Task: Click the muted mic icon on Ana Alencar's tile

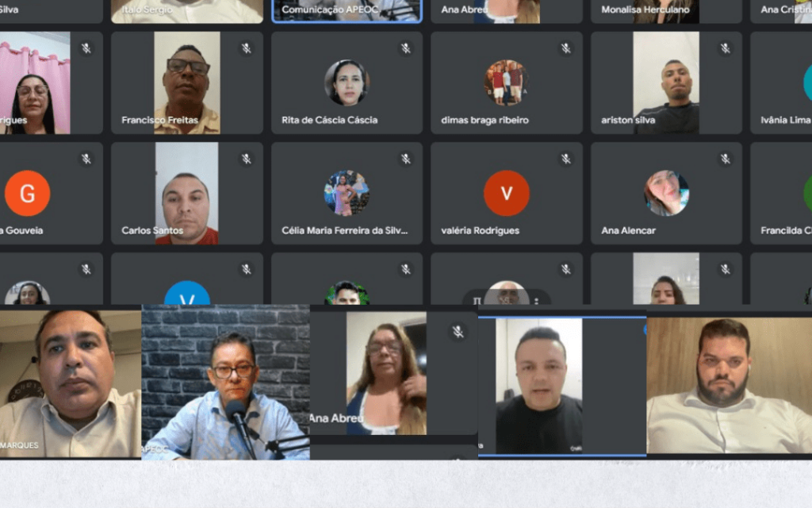Action: pos(725,159)
